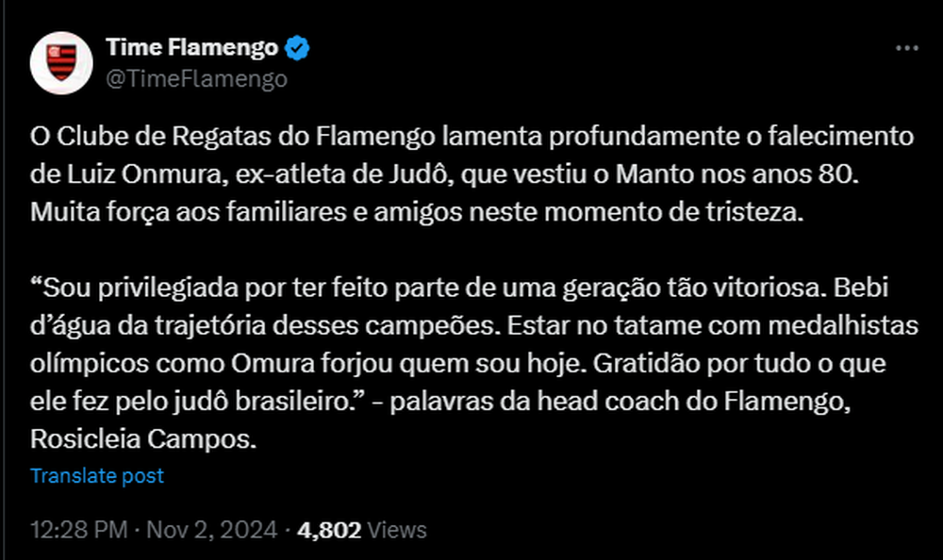
Task: Click the 4,802 view count number
Action: [329, 530]
